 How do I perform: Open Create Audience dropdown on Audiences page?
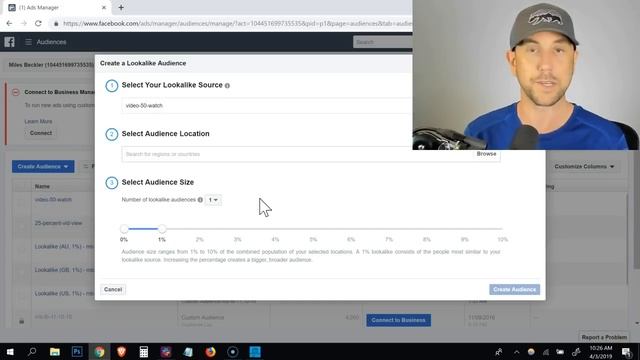point(43,167)
